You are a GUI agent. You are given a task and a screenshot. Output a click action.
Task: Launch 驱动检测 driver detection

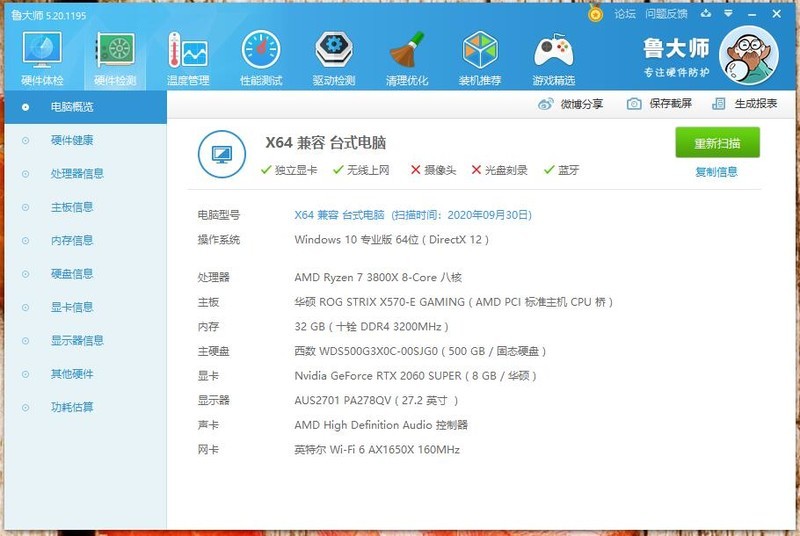334,58
